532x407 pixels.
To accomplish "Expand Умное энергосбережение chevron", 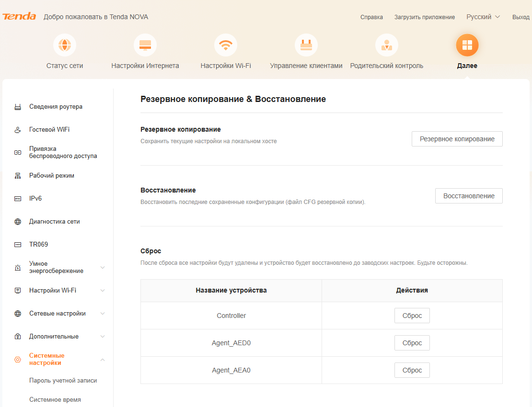I will 103,267.
